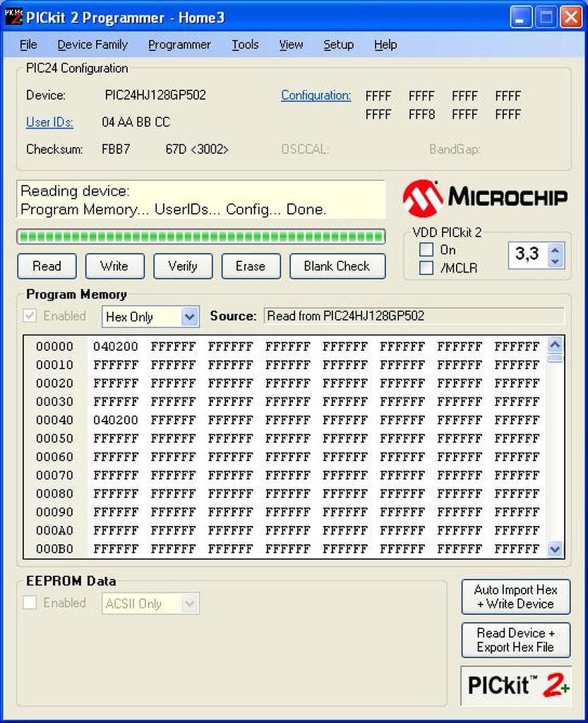
Task: Click the PICkit 2+ logo image
Action: (x=516, y=686)
